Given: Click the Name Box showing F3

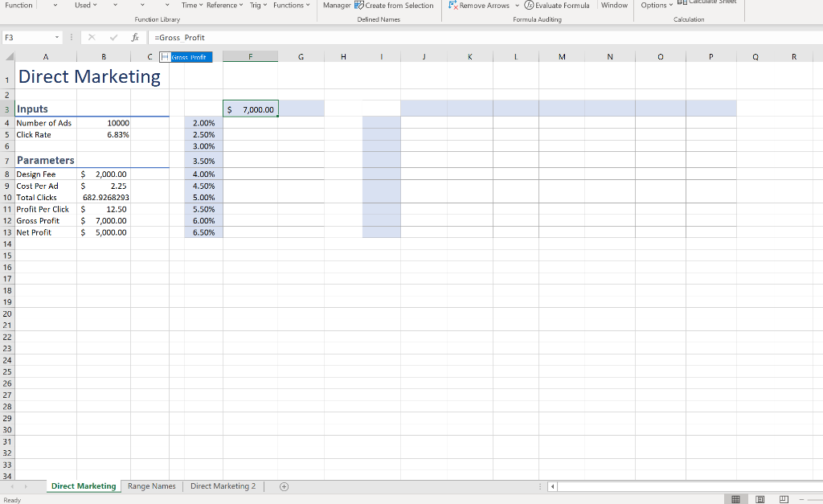Looking at the screenshot, I should click(28, 37).
